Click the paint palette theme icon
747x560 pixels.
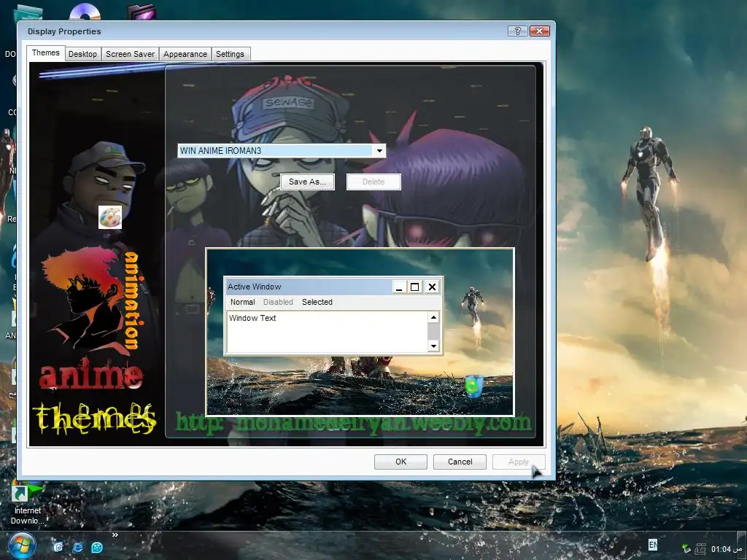pyautogui.click(x=110, y=217)
